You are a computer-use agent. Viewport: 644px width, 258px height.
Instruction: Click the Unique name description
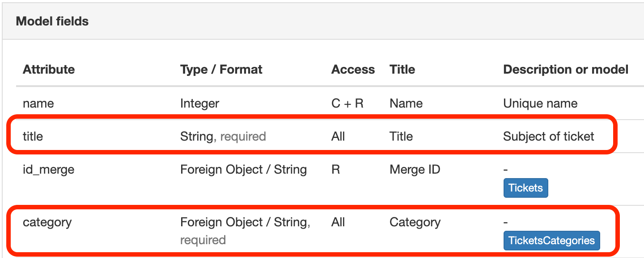tap(540, 104)
